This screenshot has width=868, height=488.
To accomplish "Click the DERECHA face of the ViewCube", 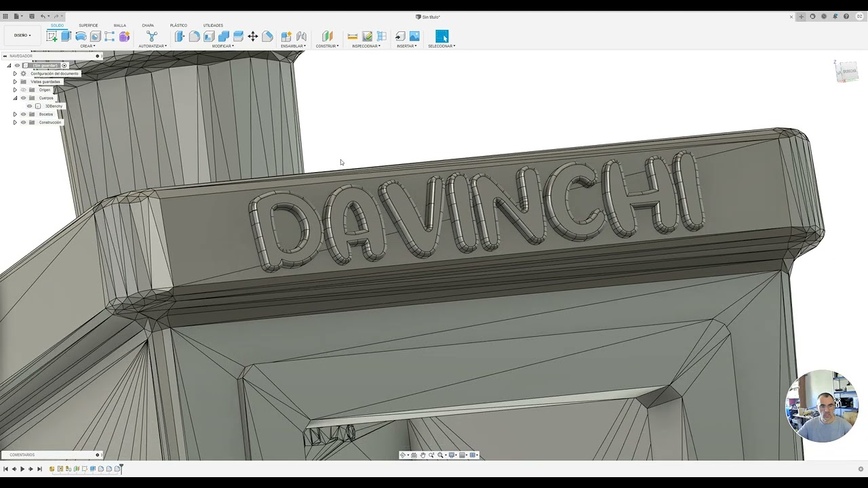I will pyautogui.click(x=849, y=70).
